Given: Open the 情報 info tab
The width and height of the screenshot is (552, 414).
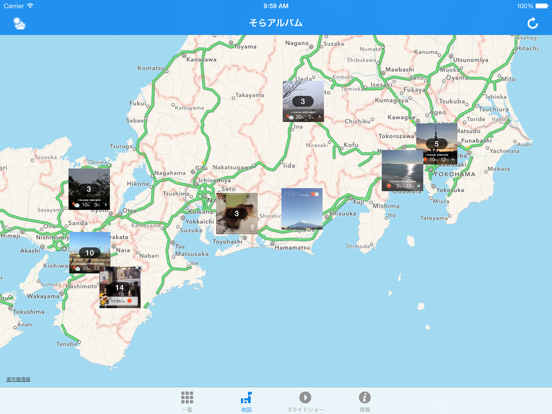Looking at the screenshot, I should tap(364, 401).
